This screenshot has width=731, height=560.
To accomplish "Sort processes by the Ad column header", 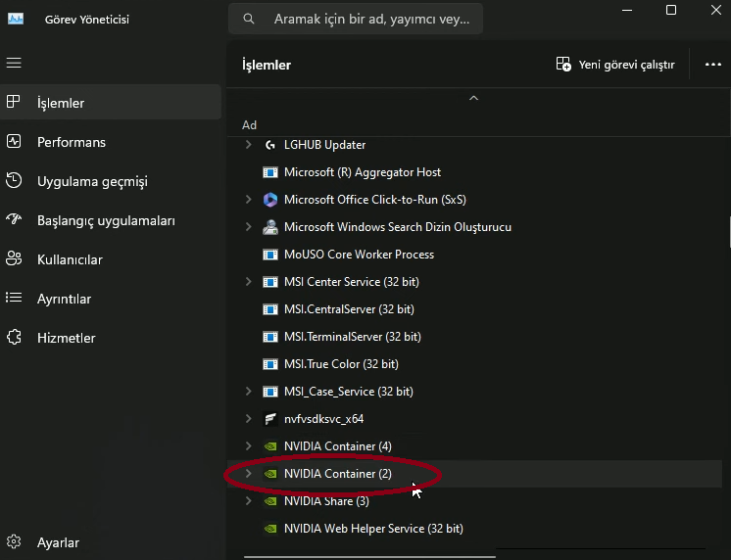I will coord(250,125).
